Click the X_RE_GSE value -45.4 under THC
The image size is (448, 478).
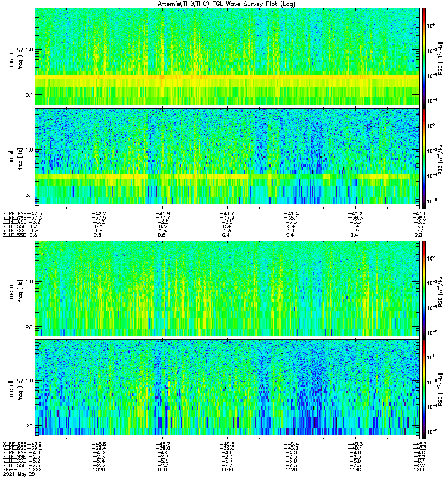291,444
